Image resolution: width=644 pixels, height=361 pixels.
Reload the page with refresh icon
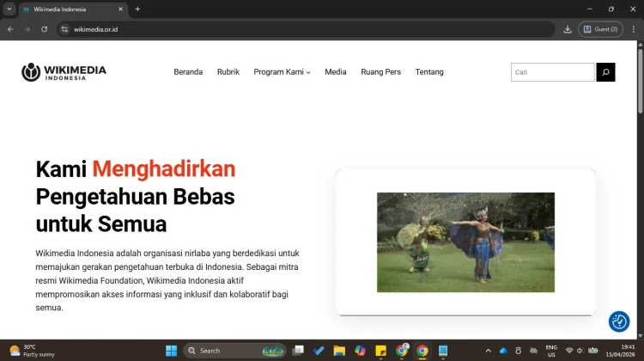[x=44, y=29]
